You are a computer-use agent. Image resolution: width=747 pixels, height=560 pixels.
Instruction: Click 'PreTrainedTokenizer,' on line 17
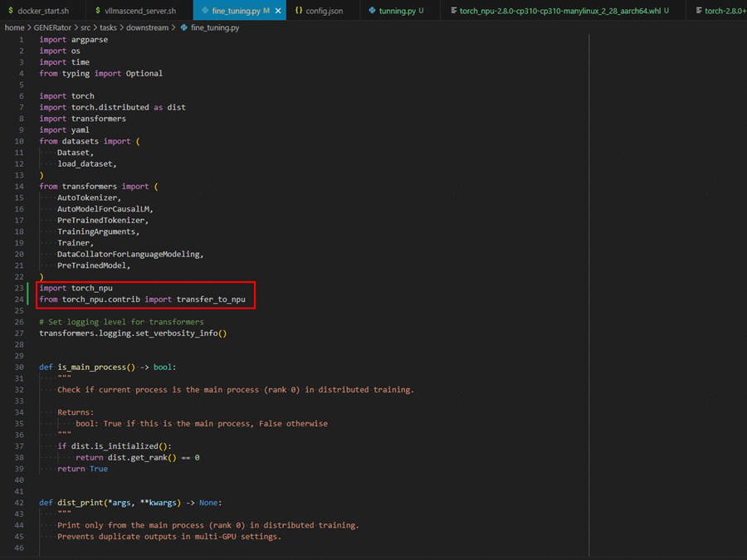click(x=103, y=221)
